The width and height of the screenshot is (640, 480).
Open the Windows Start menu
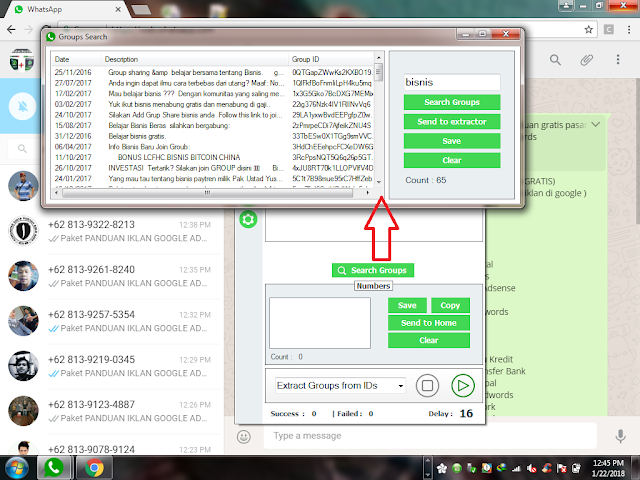point(16,468)
